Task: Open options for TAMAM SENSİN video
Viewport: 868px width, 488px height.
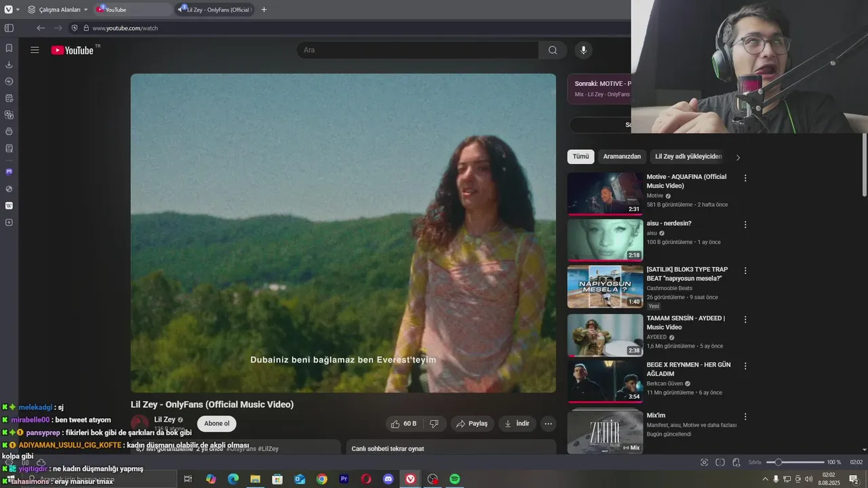Action: pyautogui.click(x=745, y=319)
